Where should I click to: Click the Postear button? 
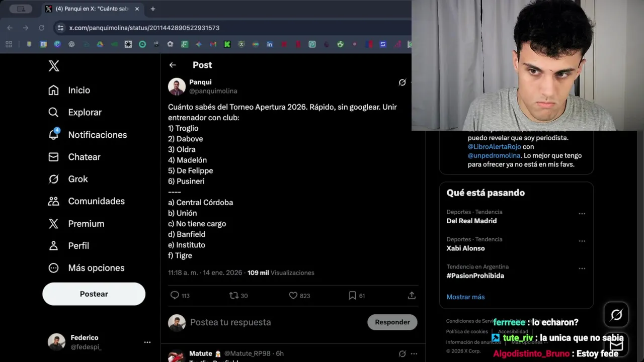pos(94,294)
